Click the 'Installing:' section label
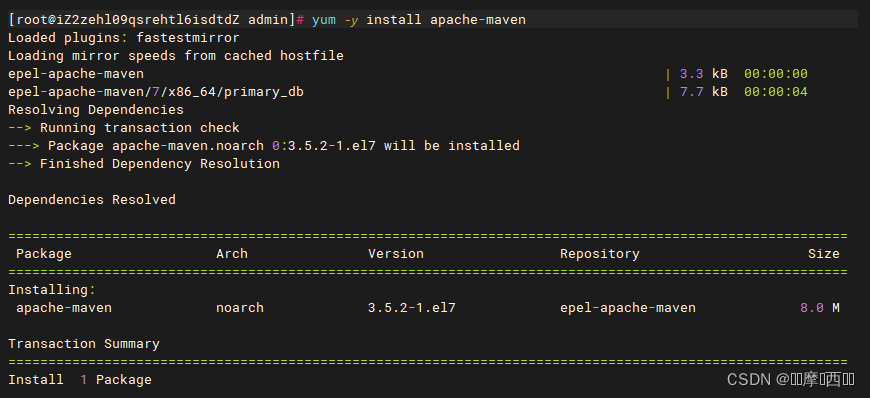The height and width of the screenshot is (398, 870). coord(52,290)
